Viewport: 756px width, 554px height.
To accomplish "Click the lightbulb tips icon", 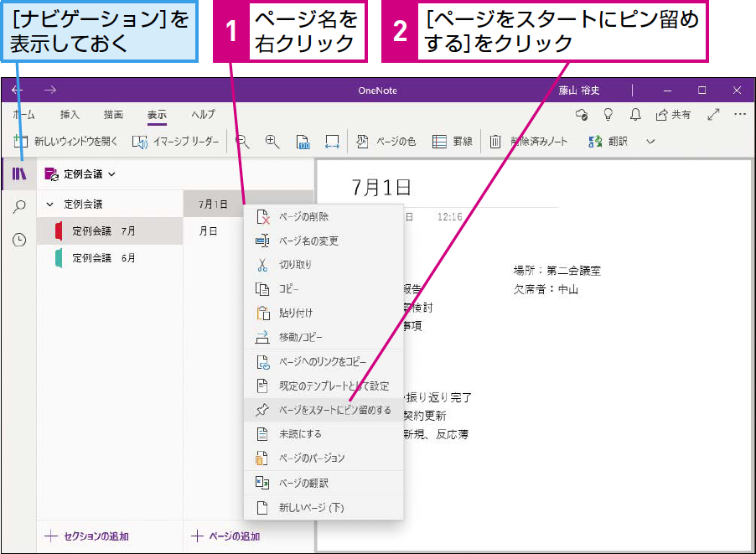I will click(608, 115).
